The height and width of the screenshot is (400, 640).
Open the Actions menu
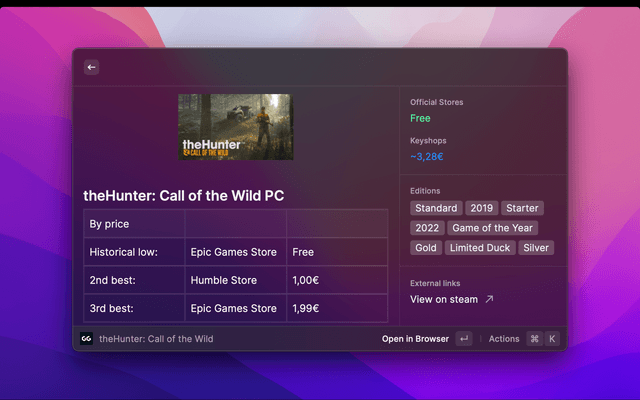(x=504, y=339)
